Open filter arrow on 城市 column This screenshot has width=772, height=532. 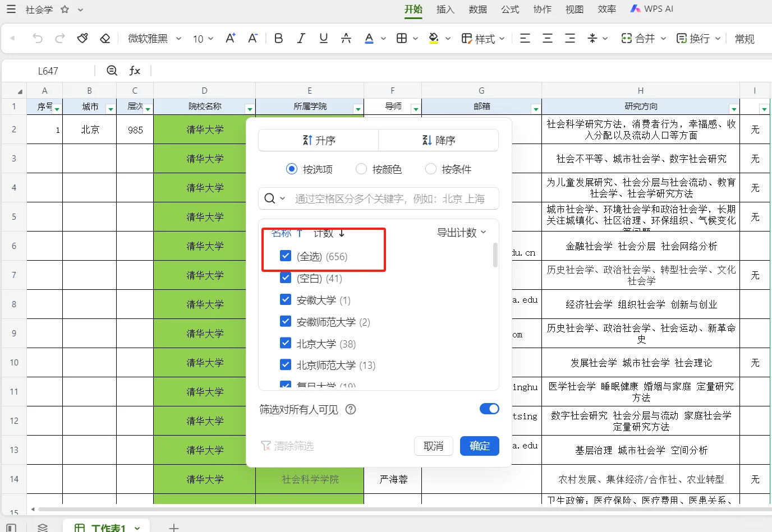coord(111,109)
